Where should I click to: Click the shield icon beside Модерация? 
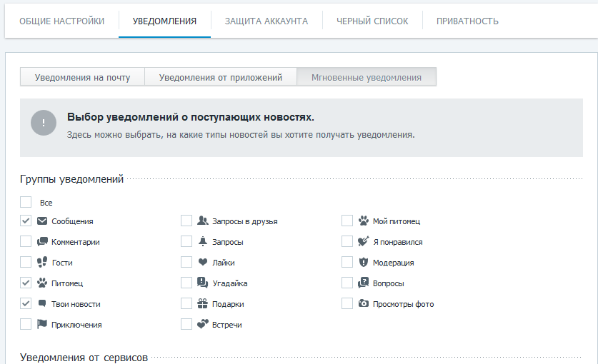pos(364,262)
